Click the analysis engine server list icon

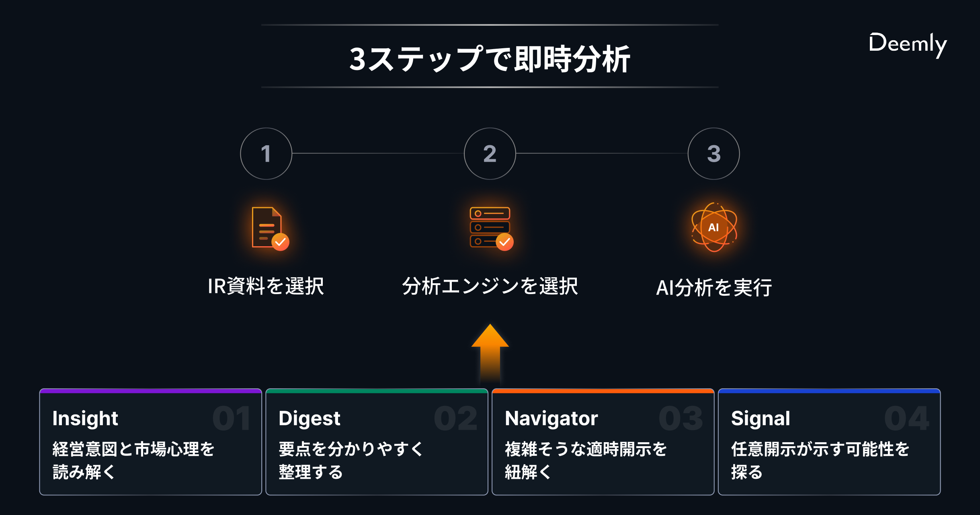point(491,229)
